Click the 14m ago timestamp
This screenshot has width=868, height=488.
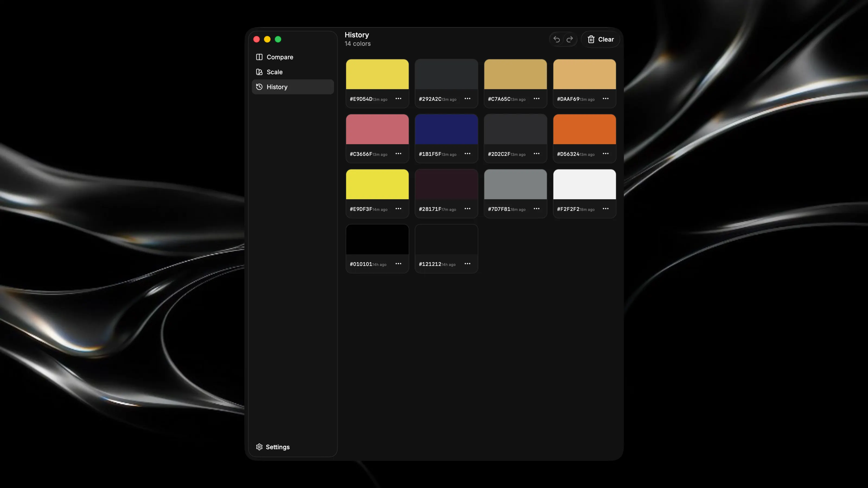pyautogui.click(x=380, y=210)
